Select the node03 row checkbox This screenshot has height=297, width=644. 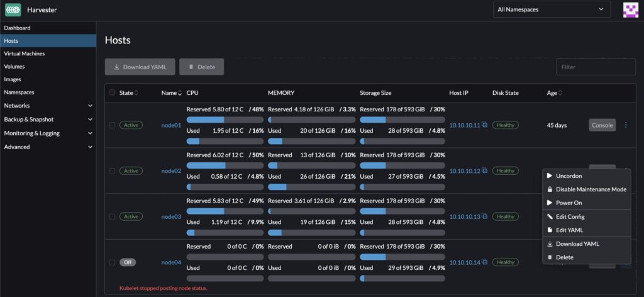point(112,216)
